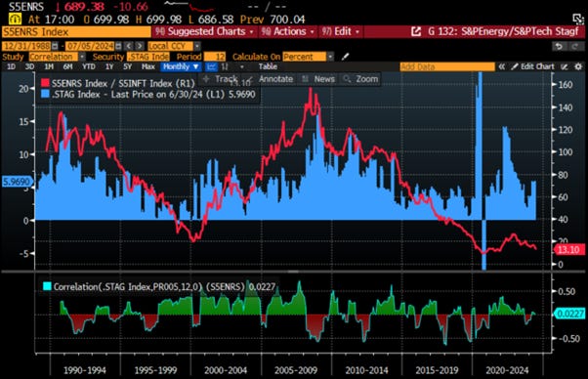Click the 2020-2024 time axis label
The height and width of the screenshot is (379, 588).
click(x=507, y=371)
